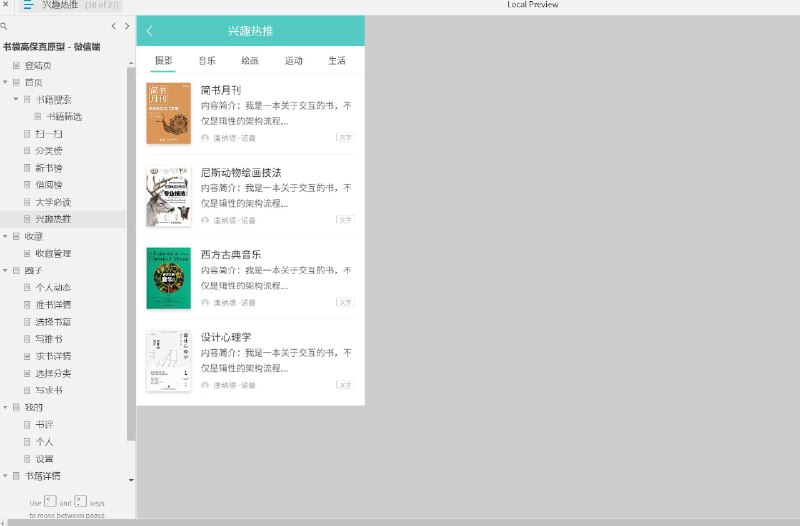Tap the back arrow in 兴趣热推 header
This screenshot has width=800, height=526.
point(149,31)
